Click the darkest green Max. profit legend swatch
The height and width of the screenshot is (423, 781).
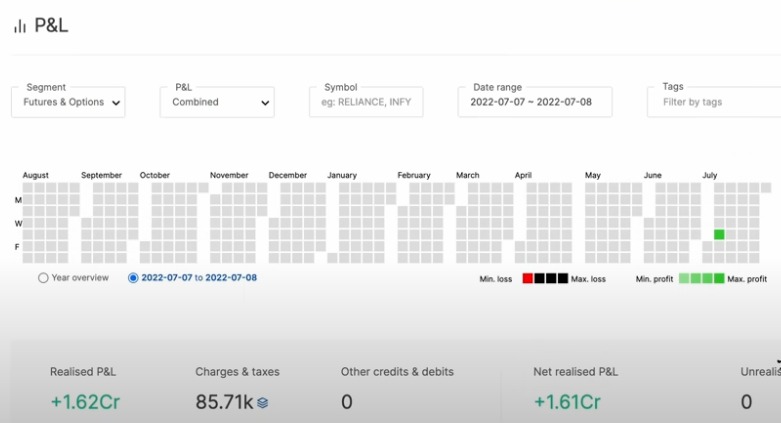point(719,279)
